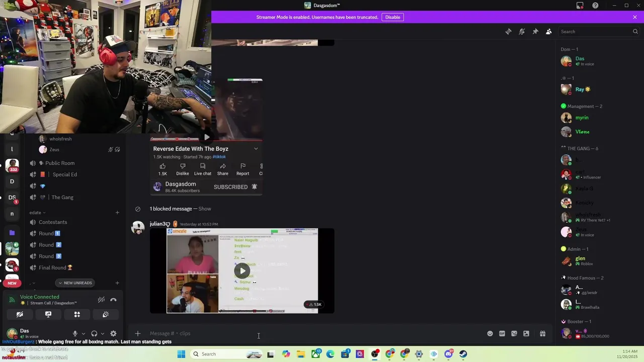
Task: Turn on camera in voice panel
Action: [x=20, y=314]
